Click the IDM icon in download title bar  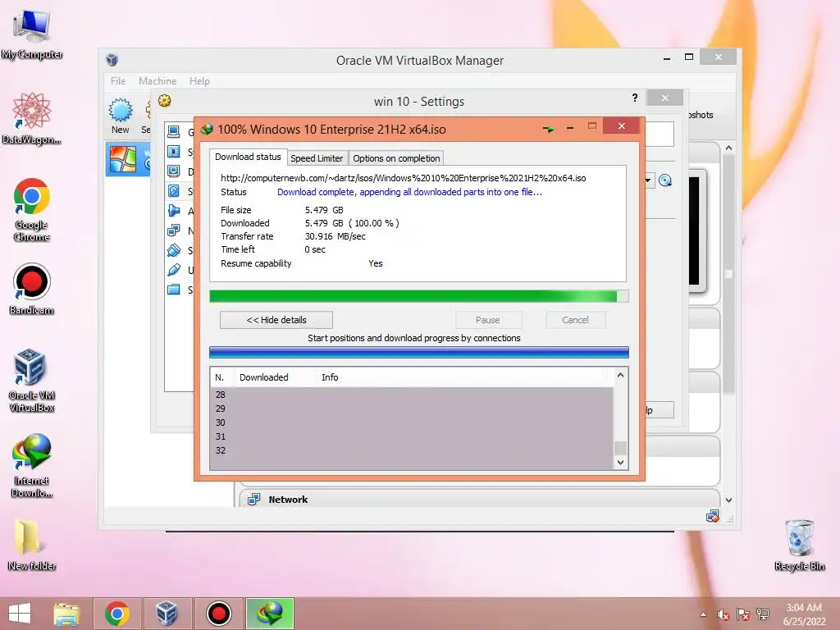point(207,129)
